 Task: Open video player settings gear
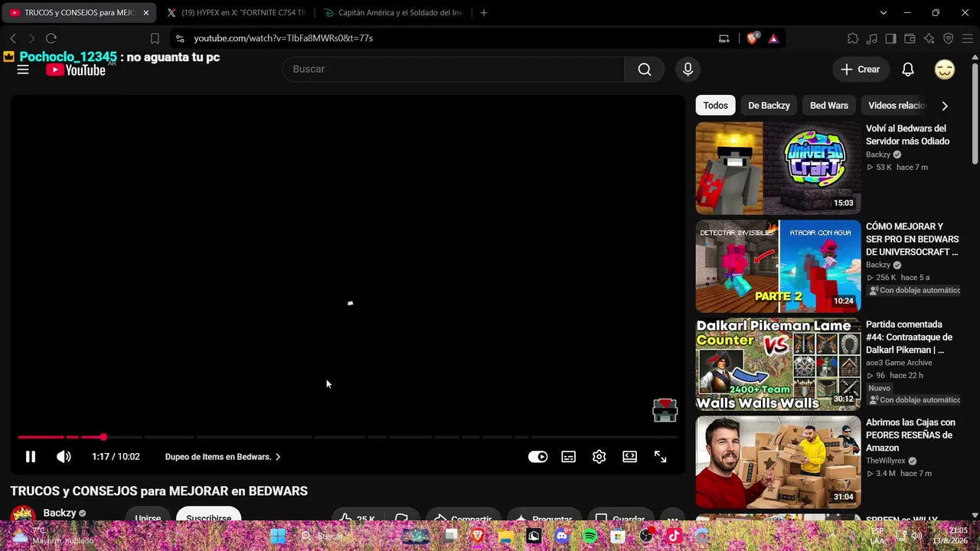tap(599, 457)
